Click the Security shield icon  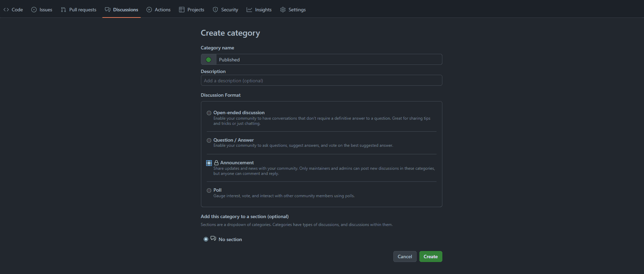click(x=215, y=10)
